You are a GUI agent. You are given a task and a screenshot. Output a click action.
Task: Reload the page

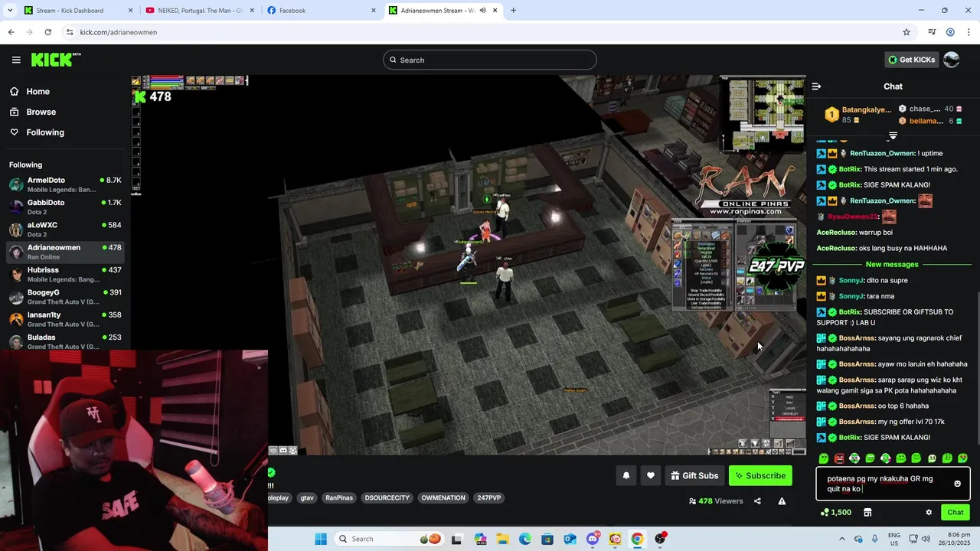[47, 32]
